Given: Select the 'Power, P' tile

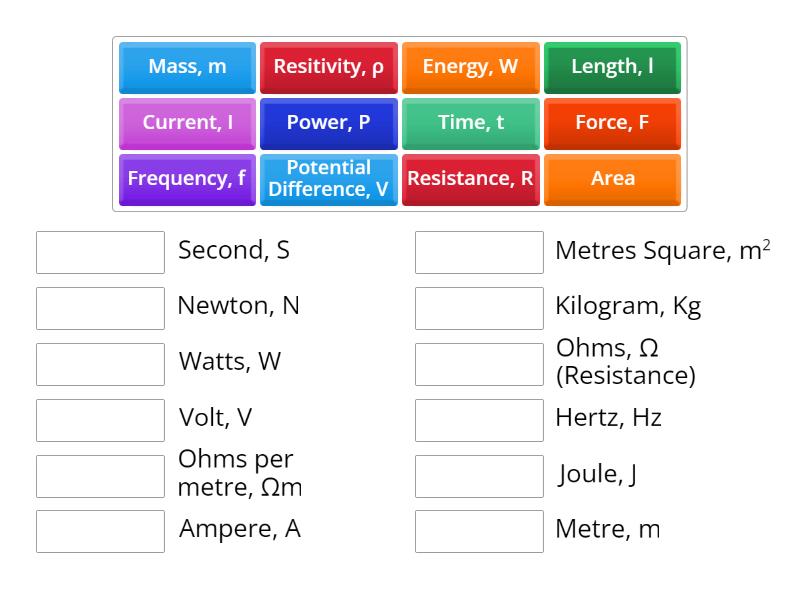Looking at the screenshot, I should (328, 123).
